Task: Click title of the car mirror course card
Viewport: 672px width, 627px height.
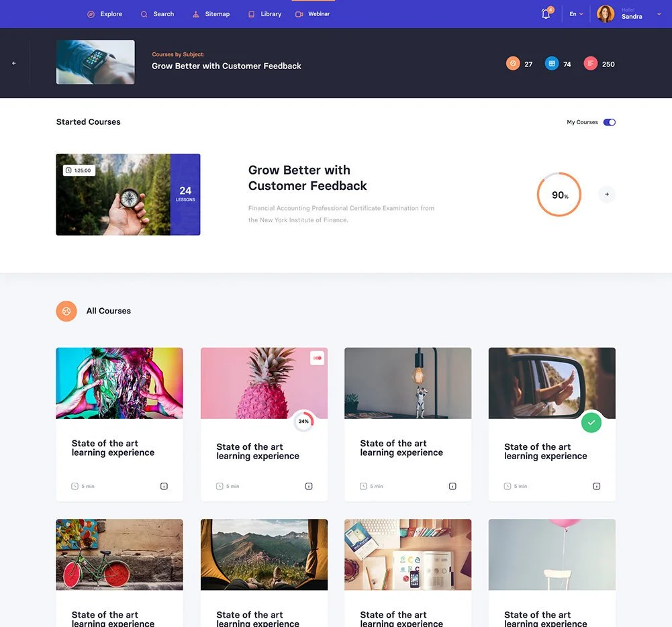Action: click(546, 451)
